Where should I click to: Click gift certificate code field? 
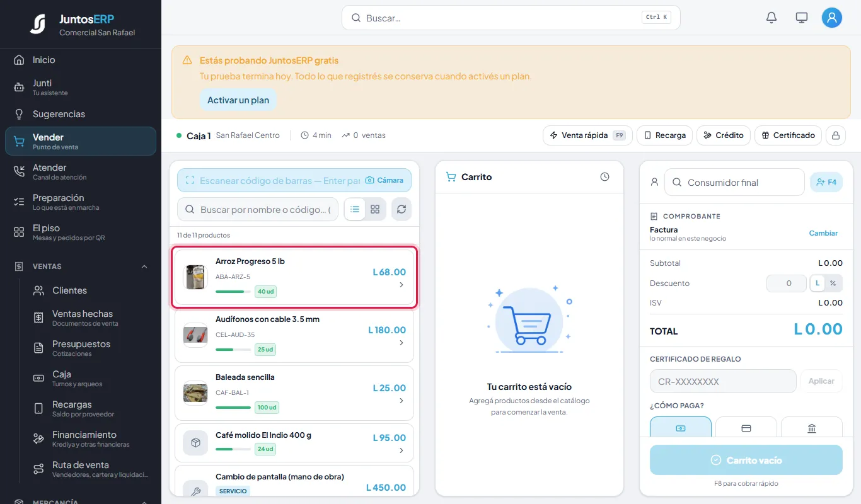(723, 381)
